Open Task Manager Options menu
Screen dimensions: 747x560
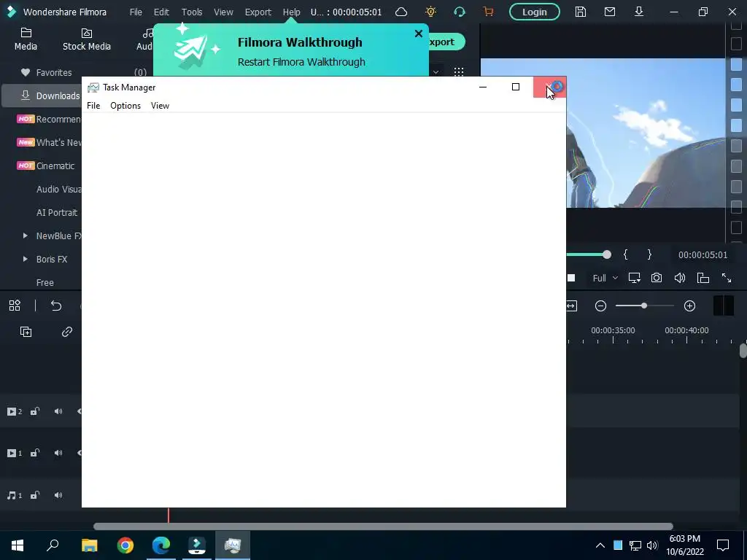click(x=125, y=106)
